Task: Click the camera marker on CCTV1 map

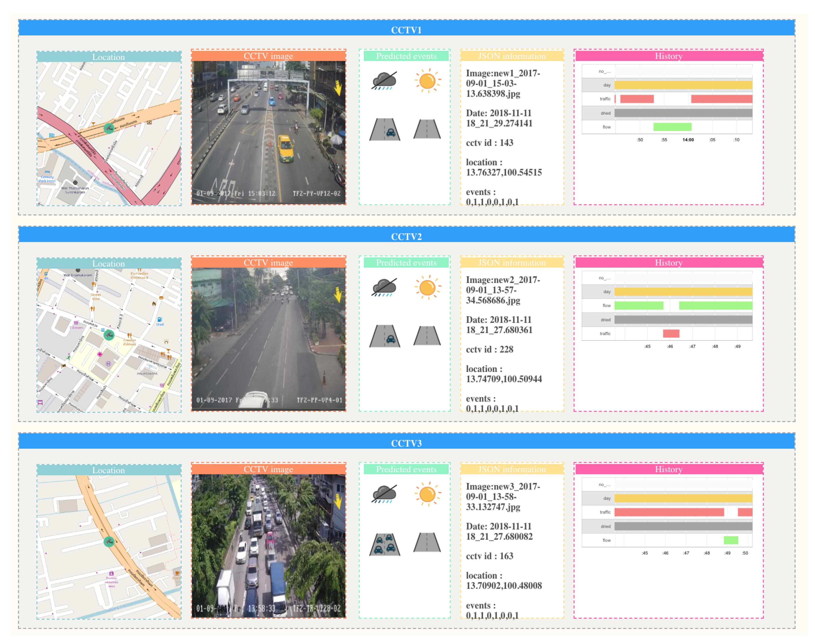Action: (x=109, y=128)
